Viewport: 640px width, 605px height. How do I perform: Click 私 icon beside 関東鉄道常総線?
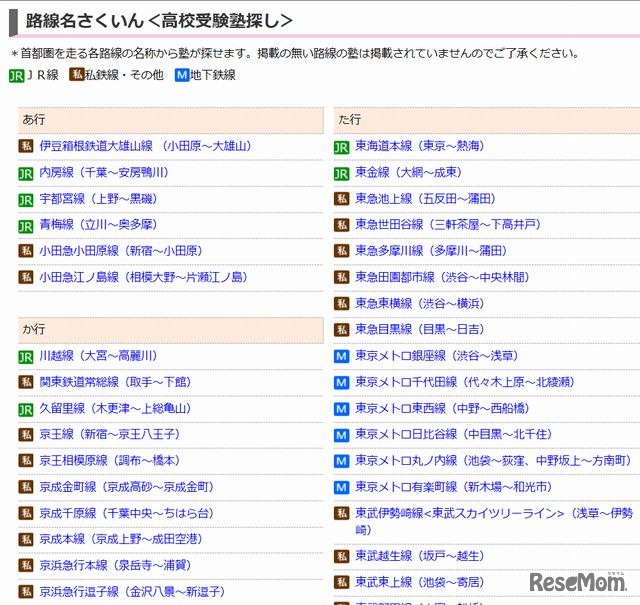[x=26, y=382]
